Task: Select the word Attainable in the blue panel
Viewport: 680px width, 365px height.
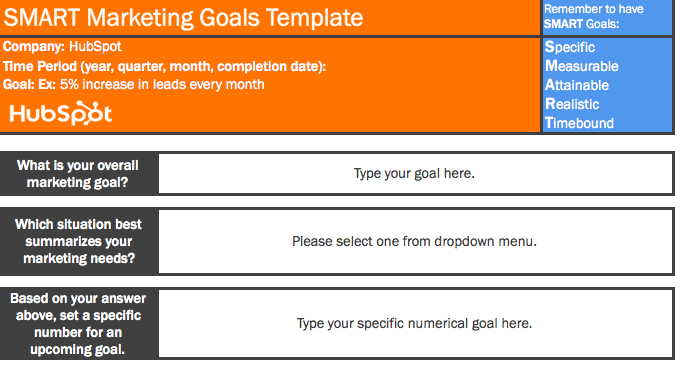Action: click(577, 85)
